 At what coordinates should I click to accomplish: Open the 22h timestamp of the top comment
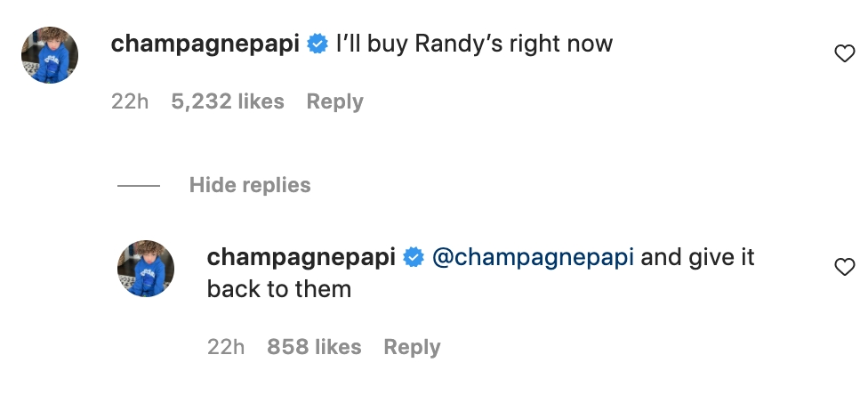point(130,101)
